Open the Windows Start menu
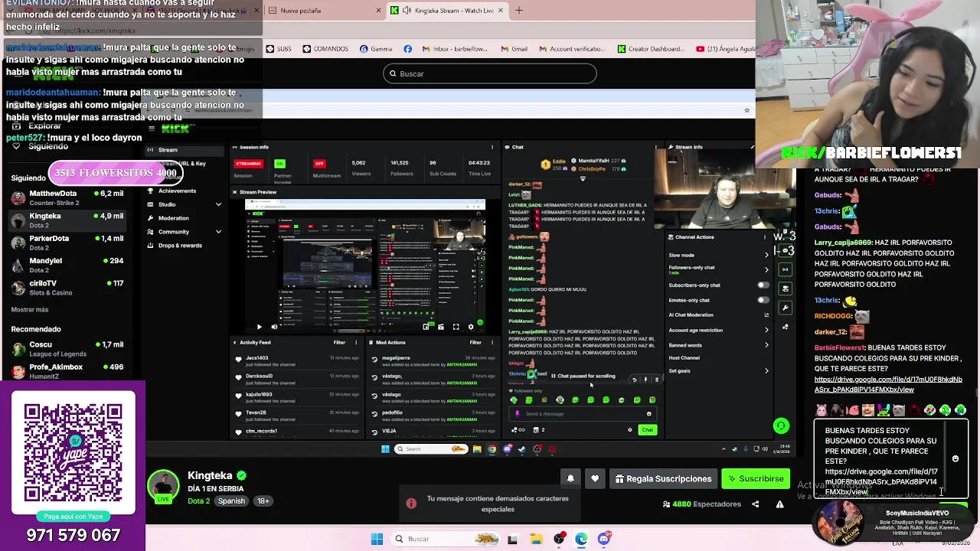980x551 pixels. pos(377,539)
